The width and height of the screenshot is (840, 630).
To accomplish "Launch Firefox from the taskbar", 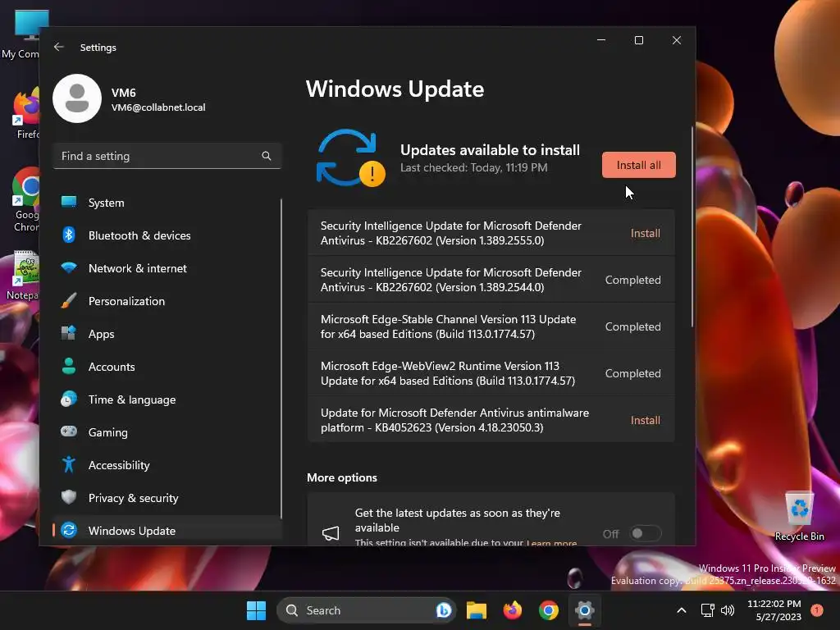I will click(x=512, y=610).
